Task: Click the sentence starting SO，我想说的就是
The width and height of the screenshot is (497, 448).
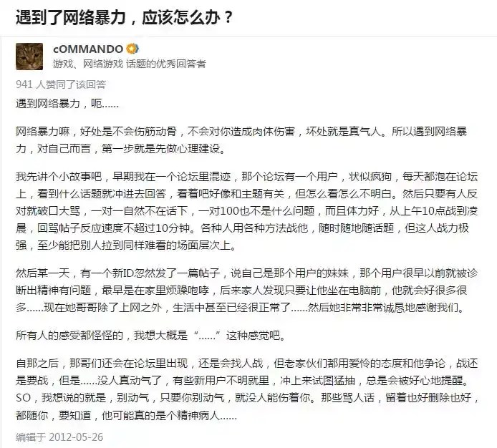Action: 165,397
